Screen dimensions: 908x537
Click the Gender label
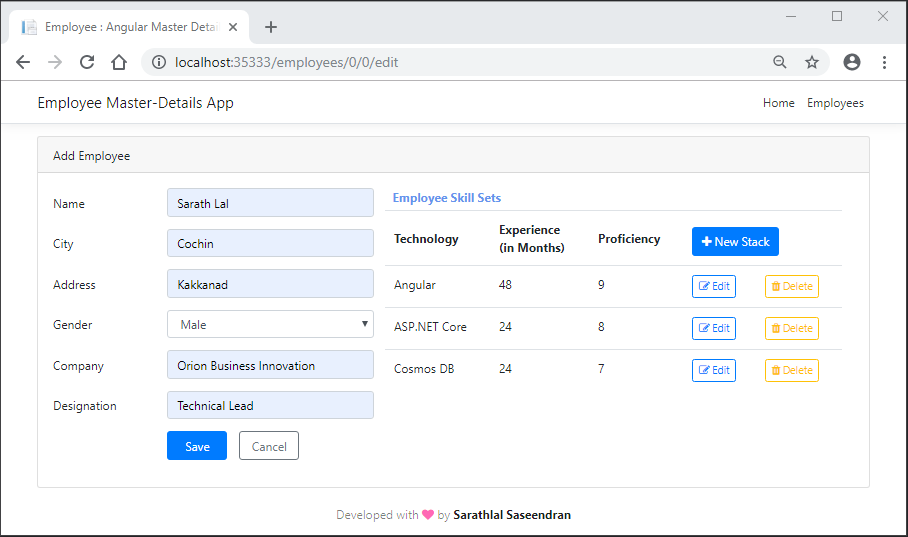pos(72,324)
